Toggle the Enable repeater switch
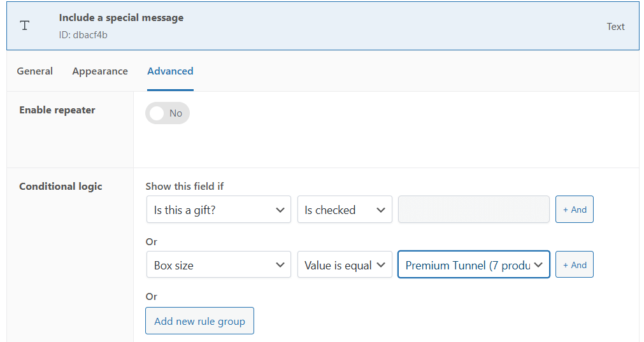644x342 pixels. coord(168,113)
